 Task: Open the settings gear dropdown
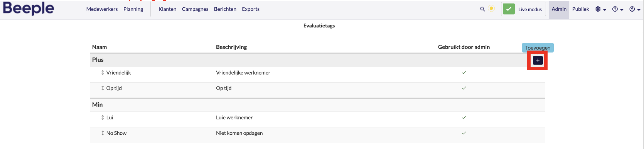(600, 9)
